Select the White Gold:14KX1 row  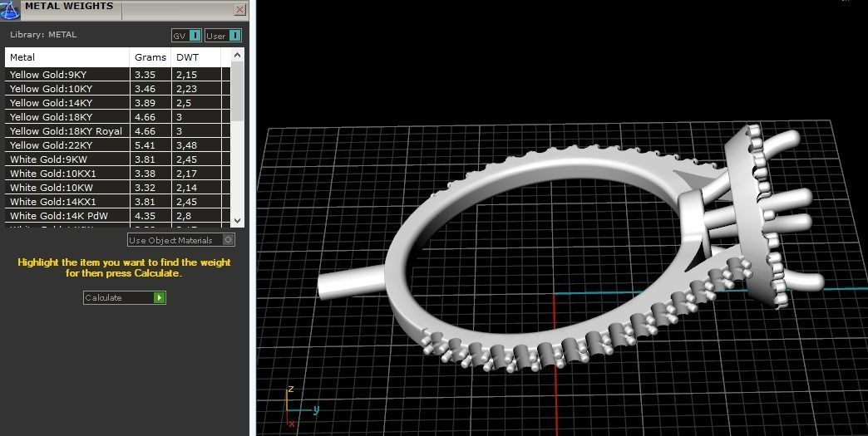(118, 202)
